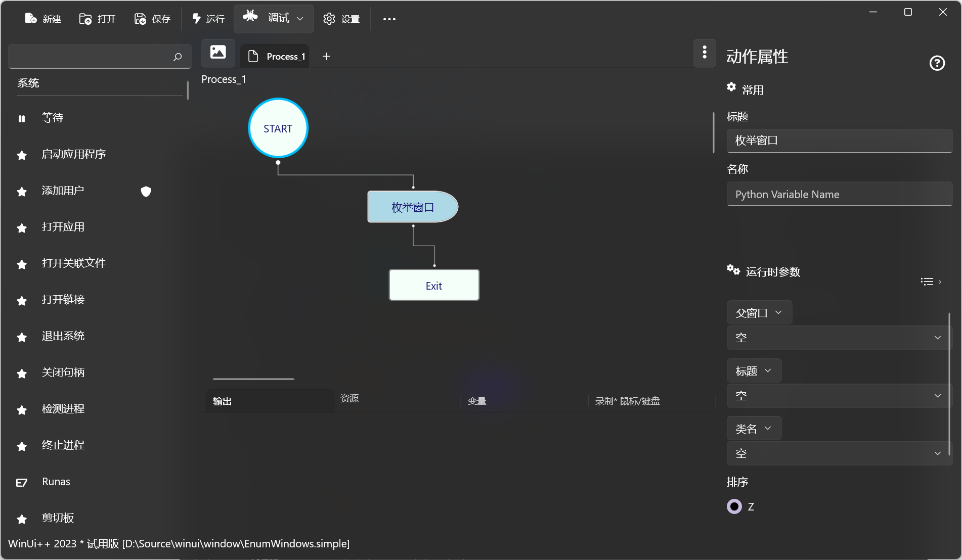Click the Run lightning icon
Screen dimensions: 962x560
[x=197, y=19]
